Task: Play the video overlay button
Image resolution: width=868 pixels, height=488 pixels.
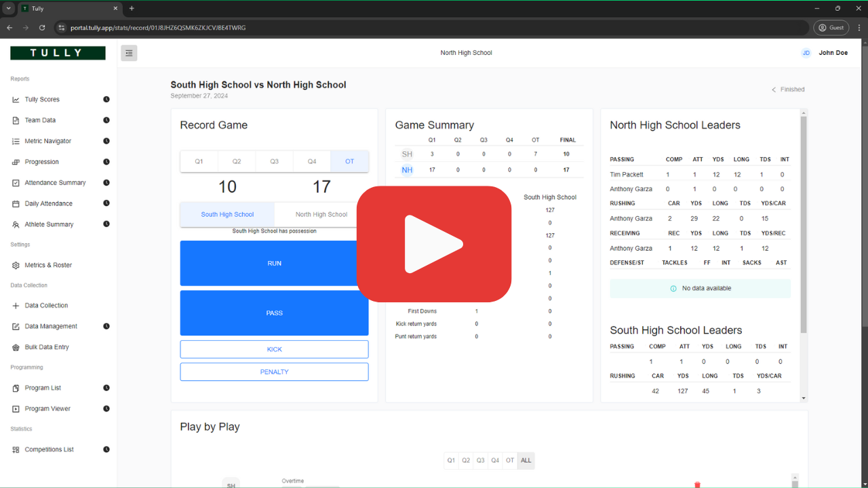Action: click(x=434, y=244)
